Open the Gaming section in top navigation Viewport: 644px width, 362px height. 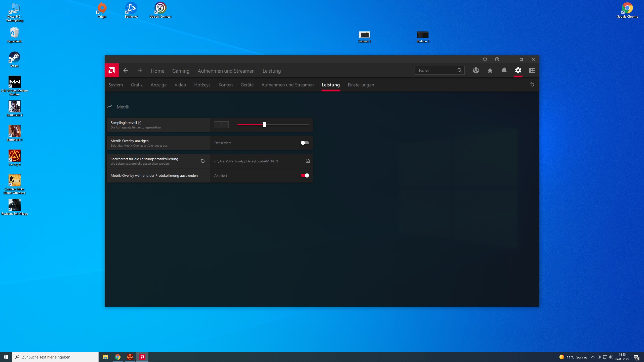(x=181, y=71)
